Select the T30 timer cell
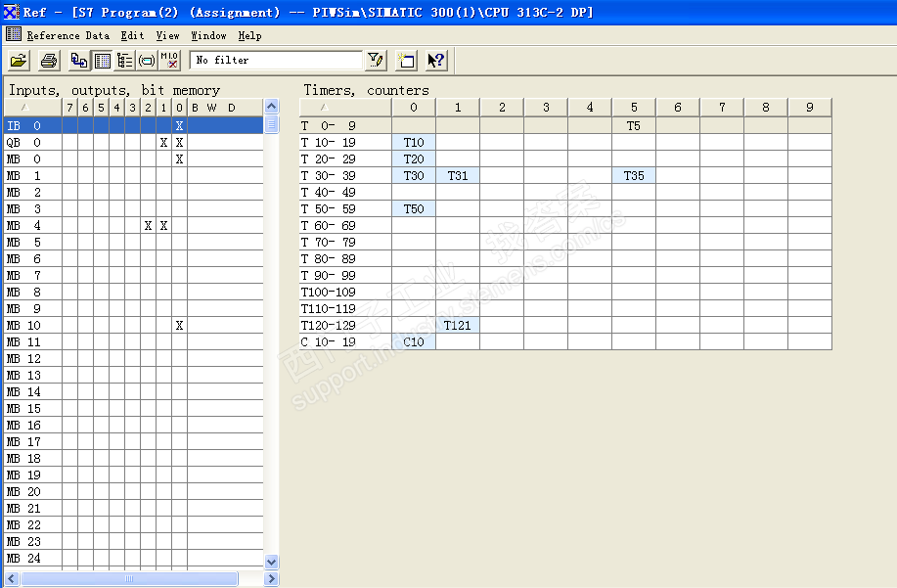The height and width of the screenshot is (588, 897). tap(414, 175)
